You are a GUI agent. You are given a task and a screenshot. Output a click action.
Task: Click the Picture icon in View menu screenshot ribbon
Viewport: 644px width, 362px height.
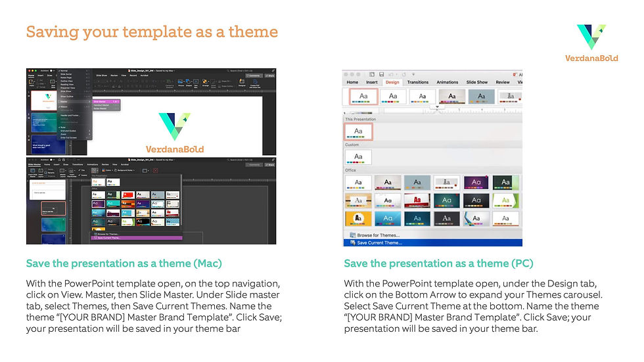coord(181,83)
